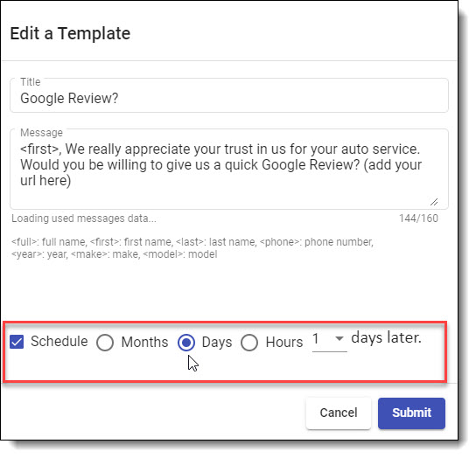Screen dimensions: 476x458
Task: Uncheck the Schedule checkbox
Action: (x=17, y=342)
